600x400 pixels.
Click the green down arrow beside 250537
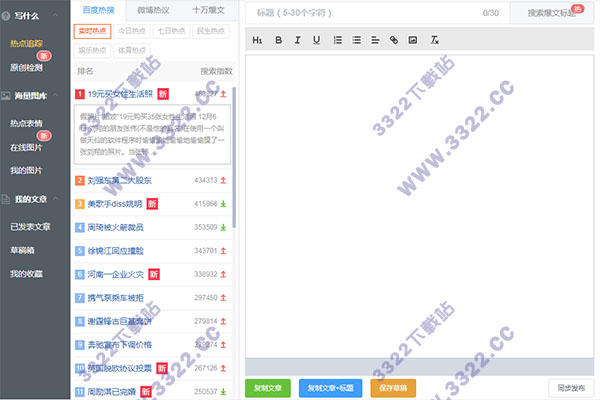[223, 392]
